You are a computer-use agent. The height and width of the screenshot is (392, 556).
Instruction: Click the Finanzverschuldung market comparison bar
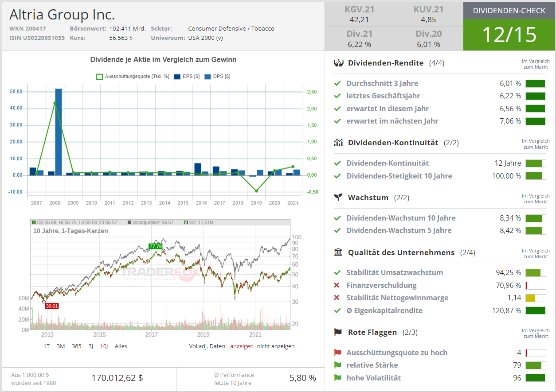pos(536,285)
